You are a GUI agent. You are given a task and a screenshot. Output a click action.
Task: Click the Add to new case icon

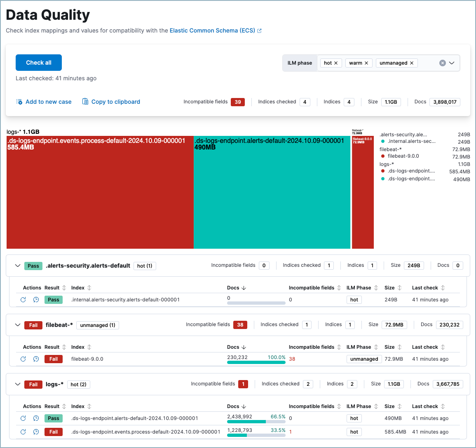tap(19, 102)
